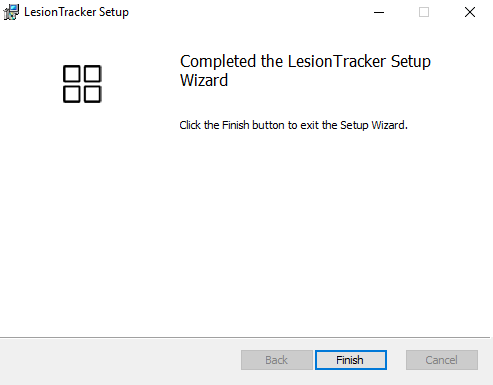The height and width of the screenshot is (385, 493).
Task: Click empty title bar space beside the title
Action: (x=247, y=12)
